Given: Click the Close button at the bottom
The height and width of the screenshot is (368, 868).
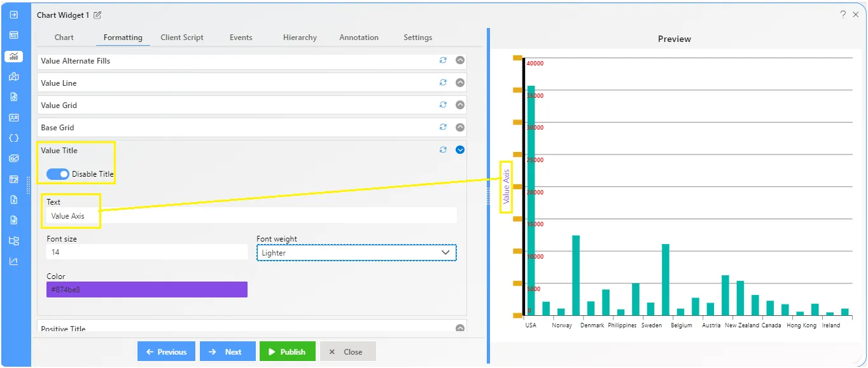Looking at the screenshot, I should [x=348, y=351].
